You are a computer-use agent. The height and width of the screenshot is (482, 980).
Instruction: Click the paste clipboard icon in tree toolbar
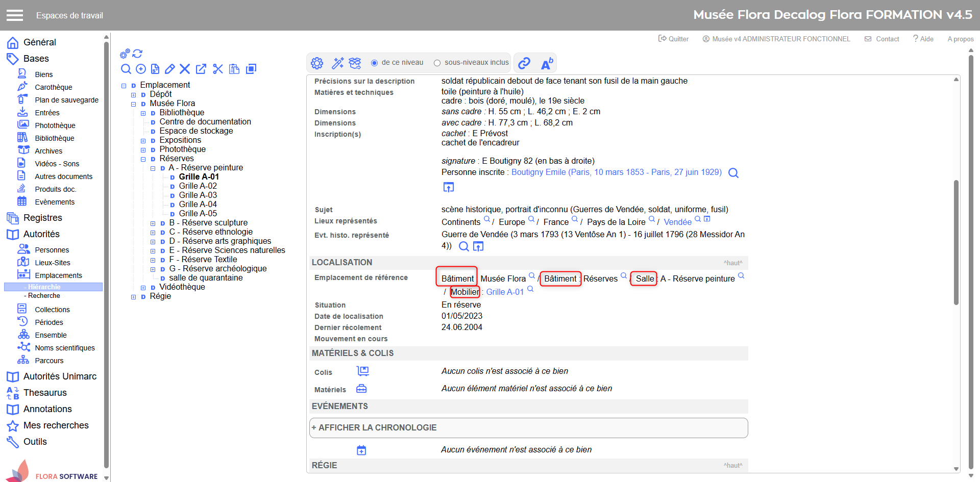[x=234, y=69]
